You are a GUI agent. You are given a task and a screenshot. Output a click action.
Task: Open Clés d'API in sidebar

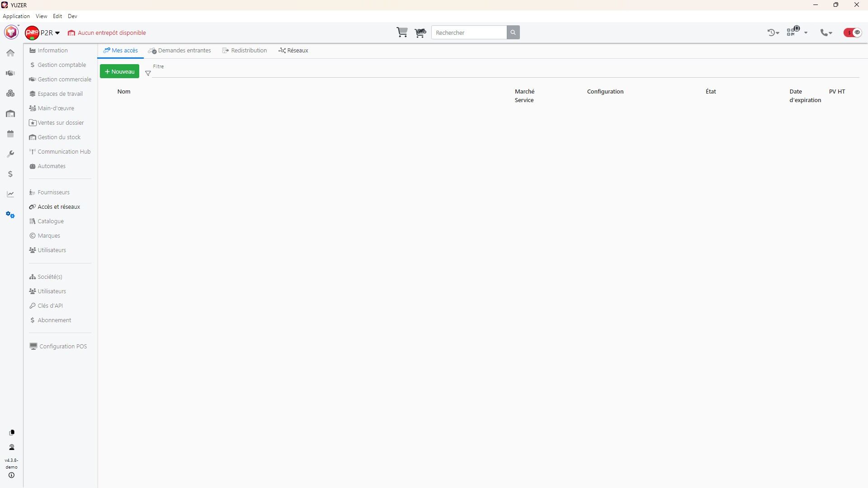coord(50,306)
